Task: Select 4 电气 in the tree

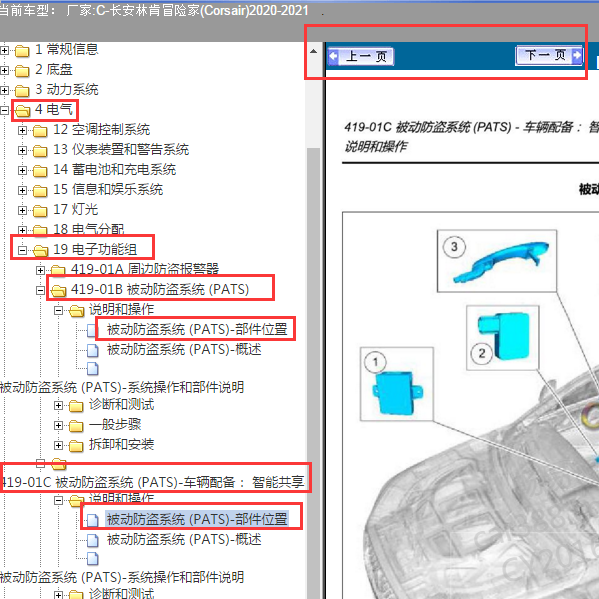Action: click(x=54, y=109)
